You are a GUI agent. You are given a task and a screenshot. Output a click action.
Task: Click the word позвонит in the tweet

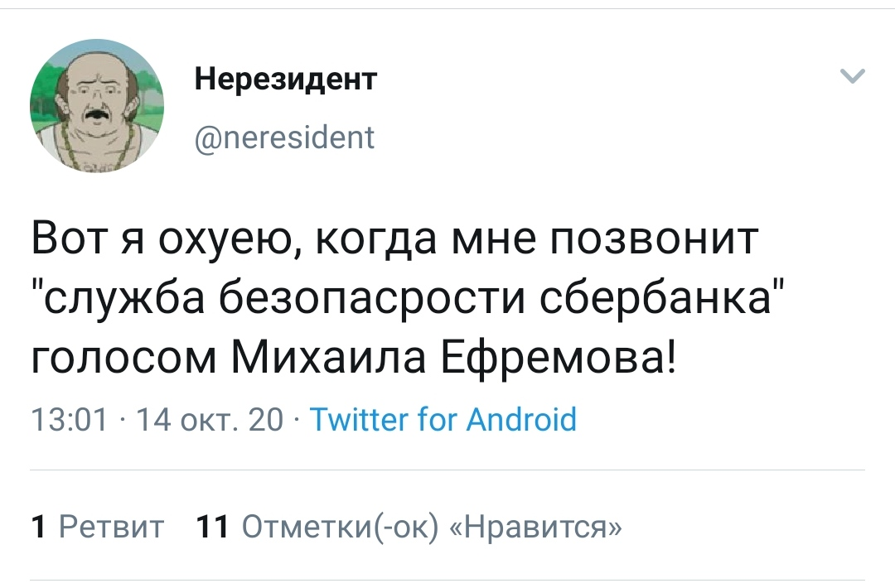point(655,238)
